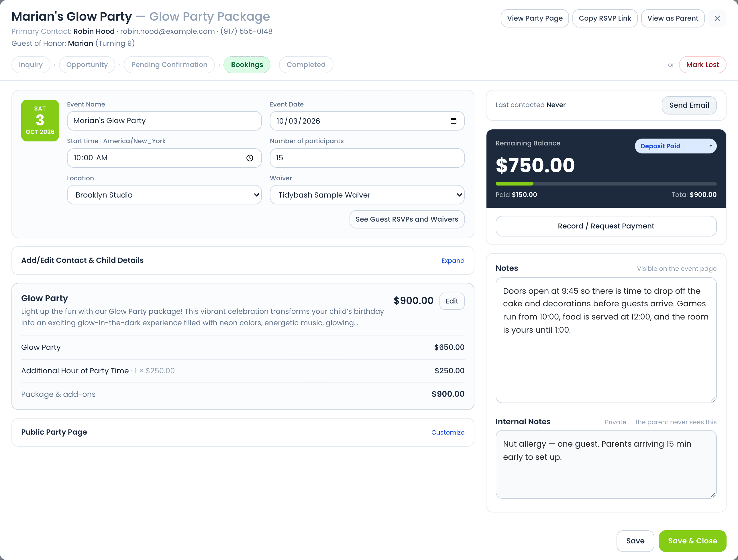
Task: Click the Internal Notes resize handle
Action: tap(713, 495)
